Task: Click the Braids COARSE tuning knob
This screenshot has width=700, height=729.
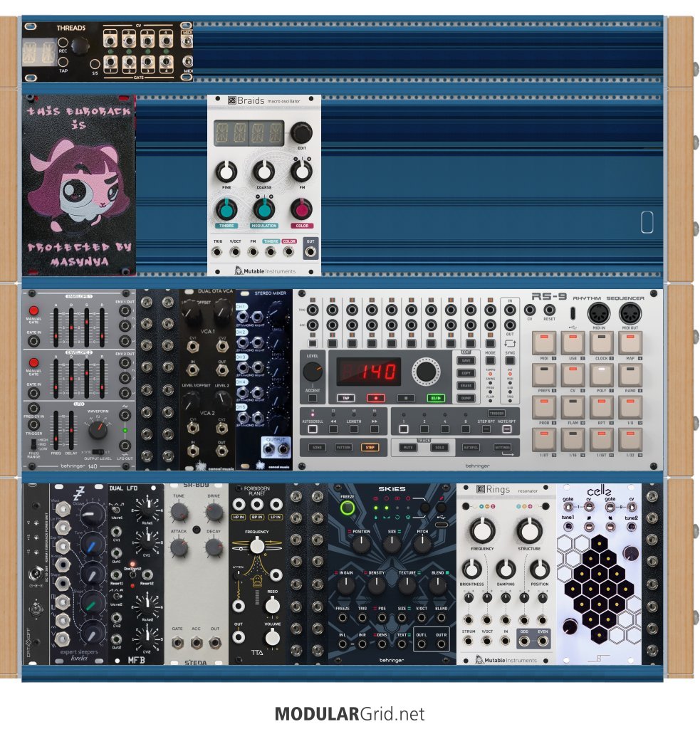Action: click(263, 172)
